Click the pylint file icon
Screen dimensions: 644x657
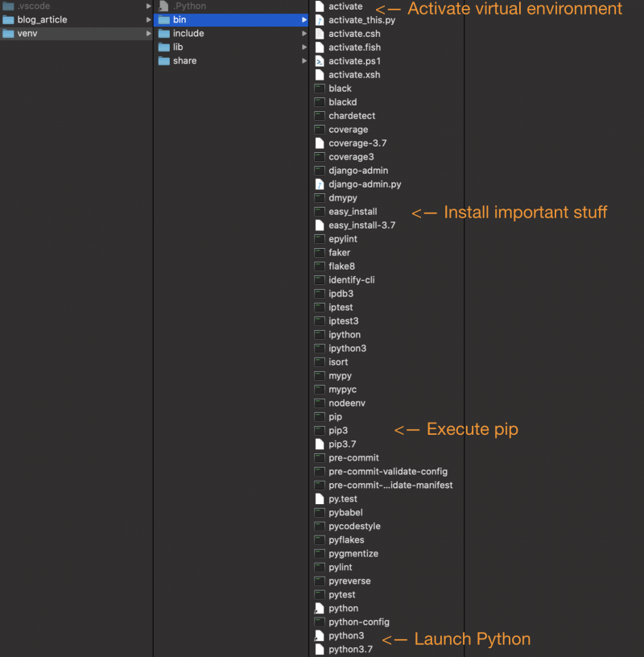tap(320, 567)
